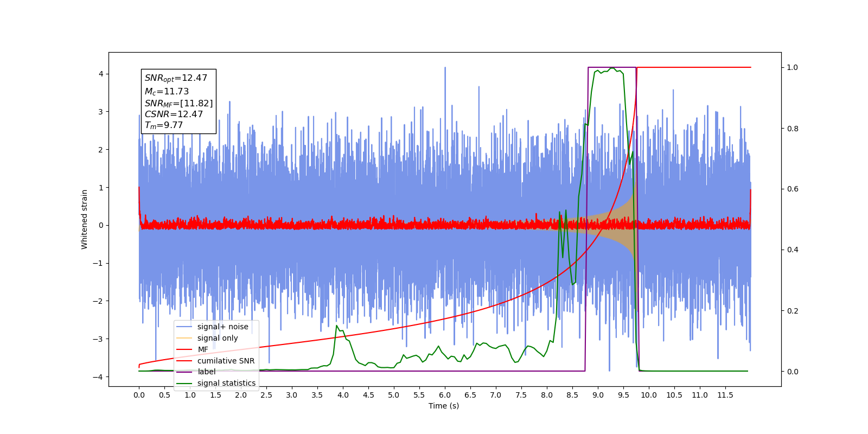Click the x-axis tick label 2.5
The image size is (868, 434).
[x=266, y=395]
